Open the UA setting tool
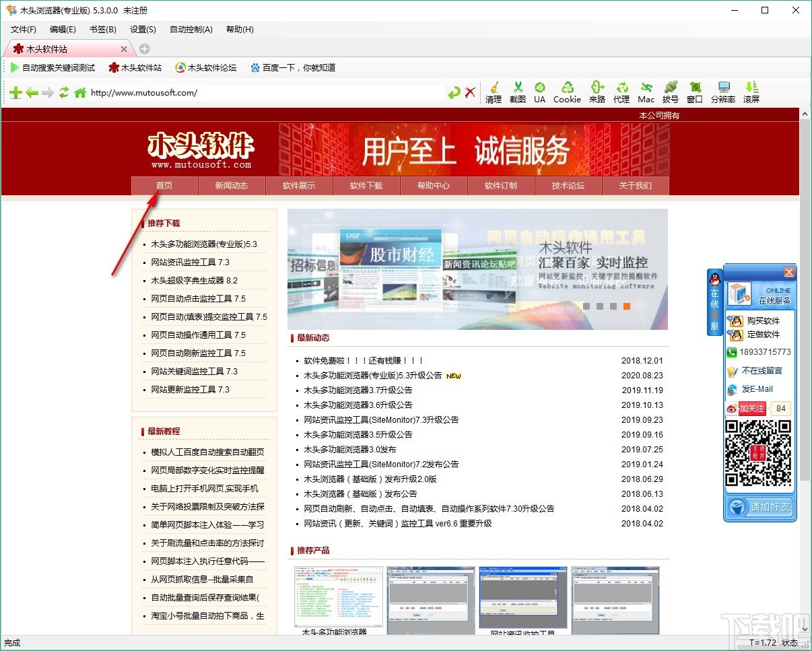Image resolution: width=812 pixels, height=651 pixels. tap(539, 92)
